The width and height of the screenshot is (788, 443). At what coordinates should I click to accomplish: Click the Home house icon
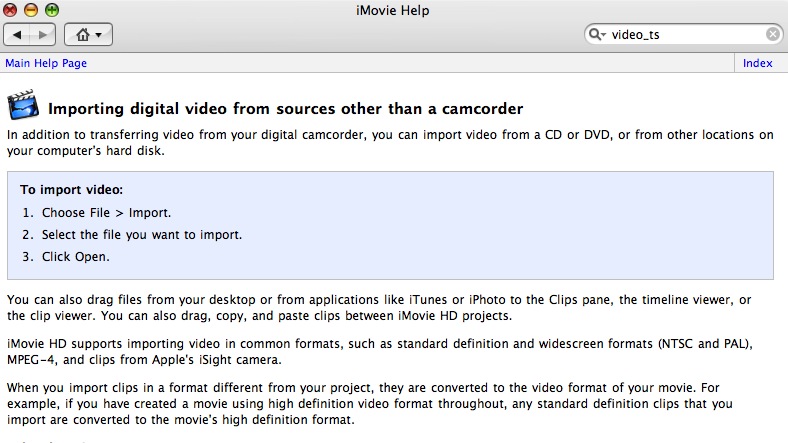click(82, 35)
